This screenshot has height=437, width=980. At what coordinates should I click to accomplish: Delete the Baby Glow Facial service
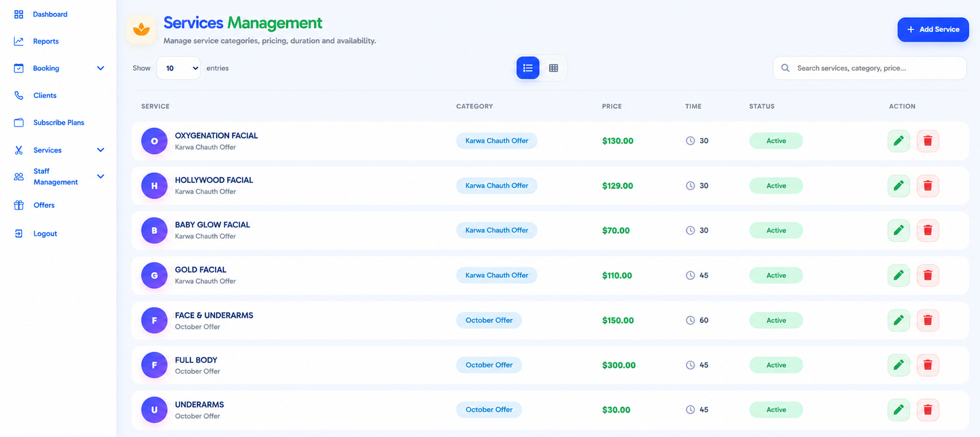coord(928,230)
